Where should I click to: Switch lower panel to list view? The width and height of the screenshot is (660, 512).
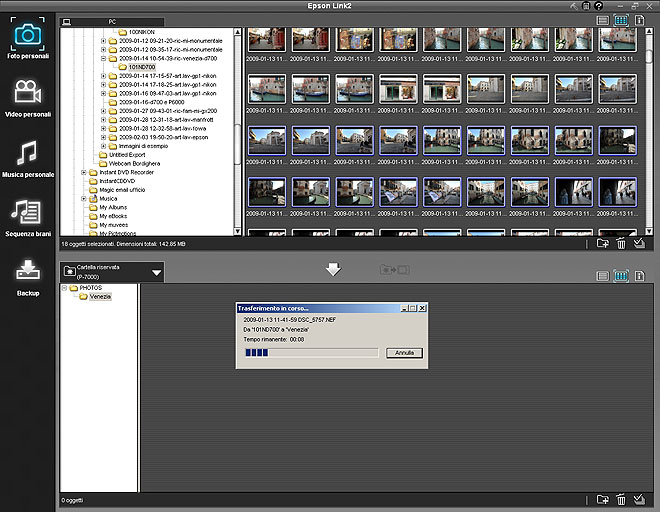pos(602,276)
